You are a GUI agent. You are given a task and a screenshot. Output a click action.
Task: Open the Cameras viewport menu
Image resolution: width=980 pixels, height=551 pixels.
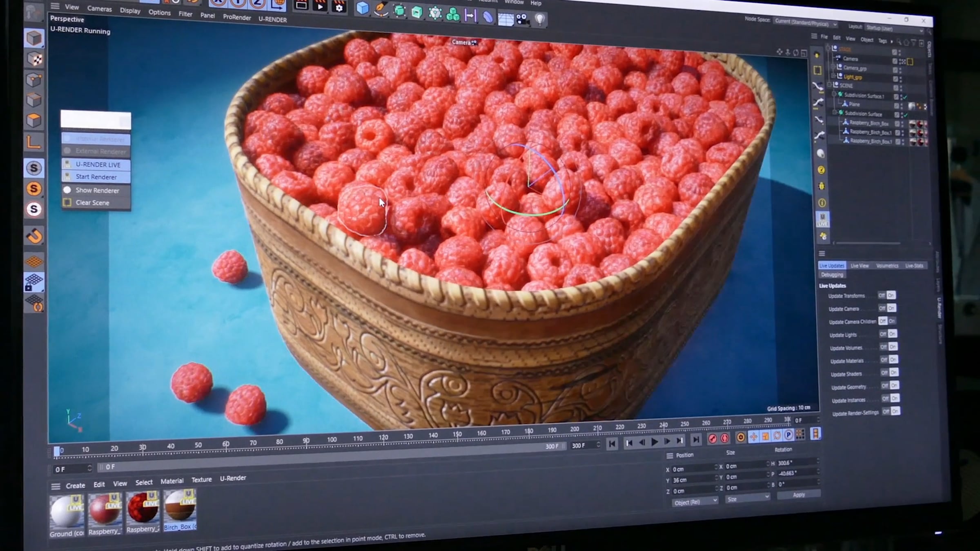click(x=99, y=9)
